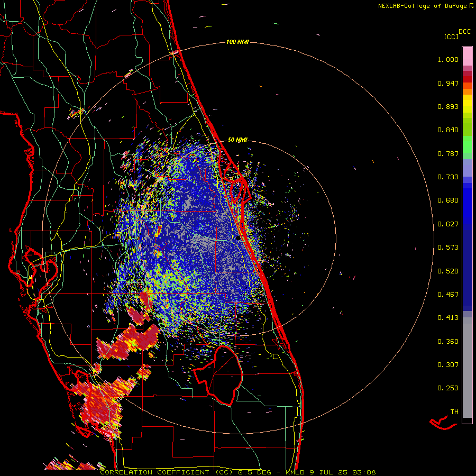
Task: Pick the light pink top color bar segment
Action: click(467, 56)
